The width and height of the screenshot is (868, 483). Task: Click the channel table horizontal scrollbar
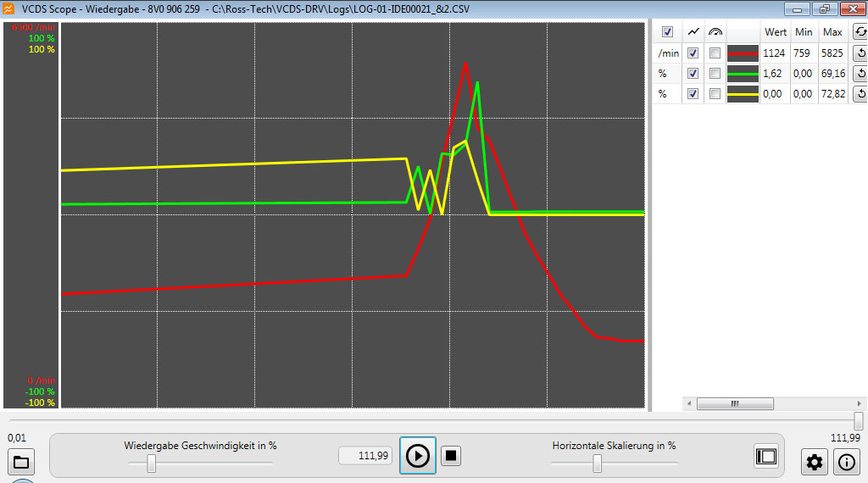[x=734, y=404]
